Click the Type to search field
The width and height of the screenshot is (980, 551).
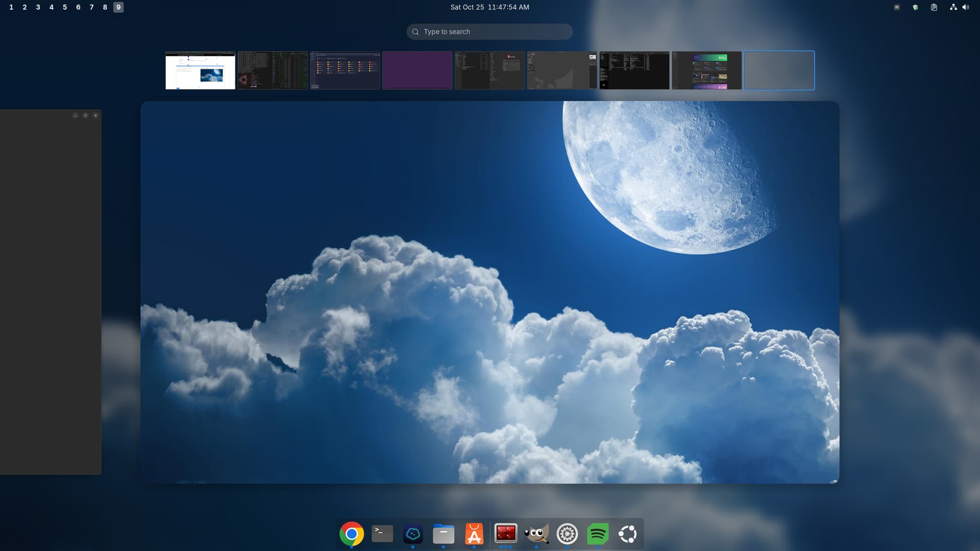pyautogui.click(x=489, y=32)
